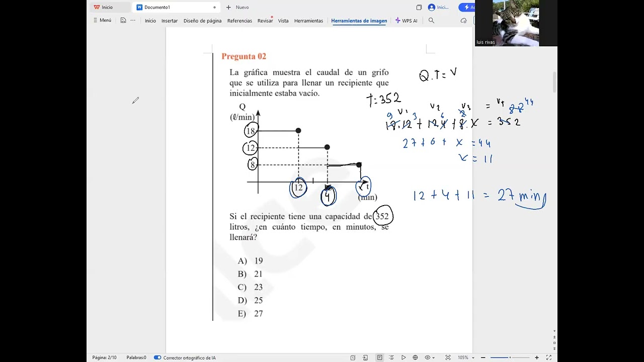Open the Insertar ribbon tab

(x=170, y=21)
